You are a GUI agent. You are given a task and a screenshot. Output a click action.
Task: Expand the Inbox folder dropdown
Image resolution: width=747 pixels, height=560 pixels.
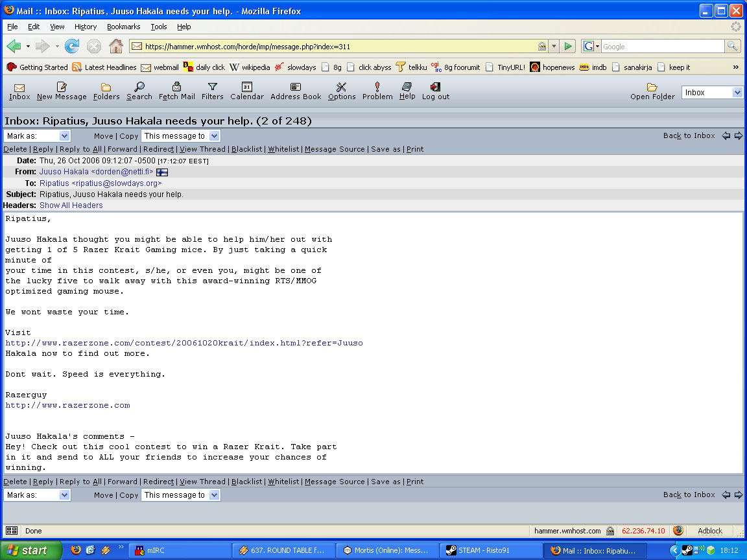712,93
